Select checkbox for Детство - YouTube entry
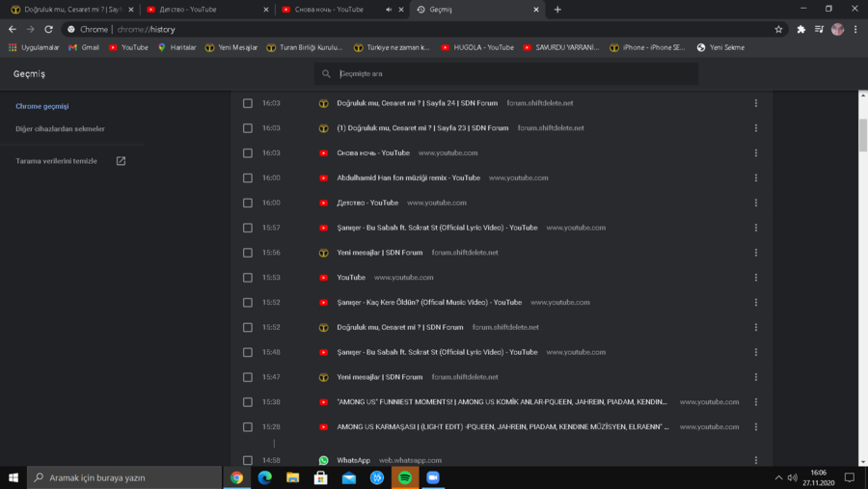 click(x=248, y=203)
